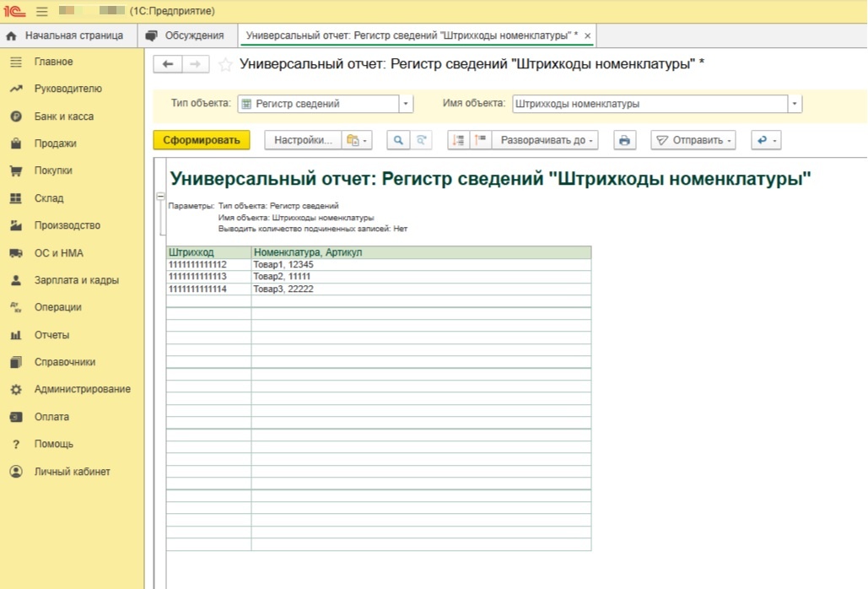Open report variants dropdown next to Настройки
Viewport: 868px width, 589px height.
357,140
